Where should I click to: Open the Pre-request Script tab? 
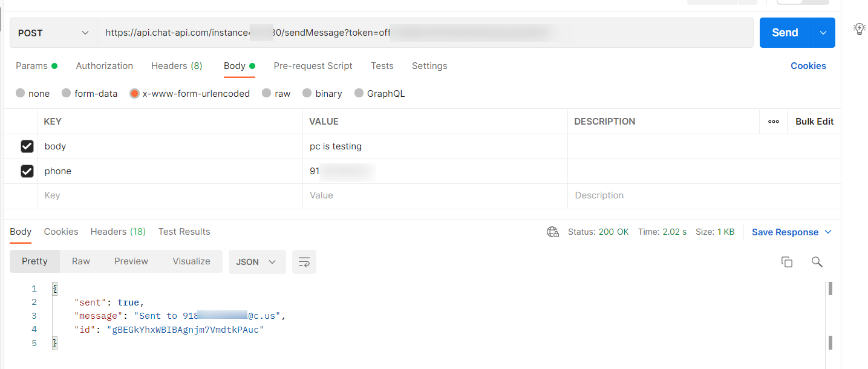(x=313, y=66)
